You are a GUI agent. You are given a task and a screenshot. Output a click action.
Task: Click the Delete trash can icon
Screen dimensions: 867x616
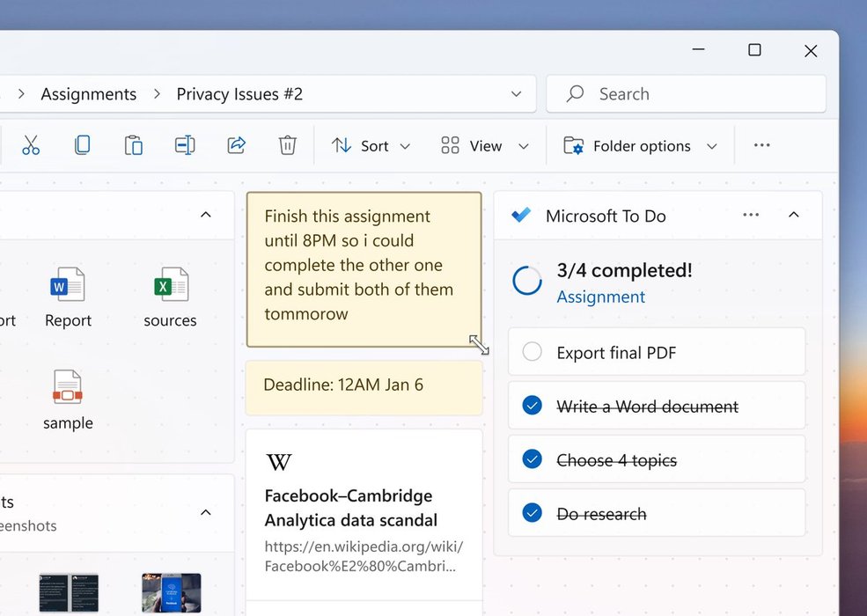tap(287, 146)
